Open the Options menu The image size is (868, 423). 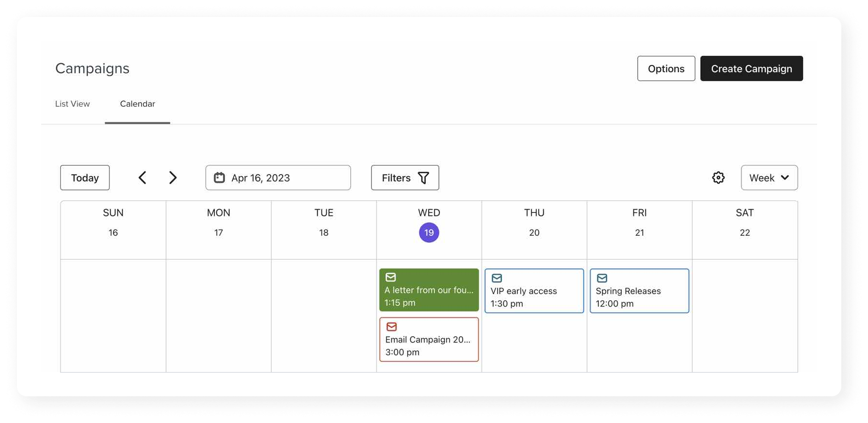(x=666, y=68)
